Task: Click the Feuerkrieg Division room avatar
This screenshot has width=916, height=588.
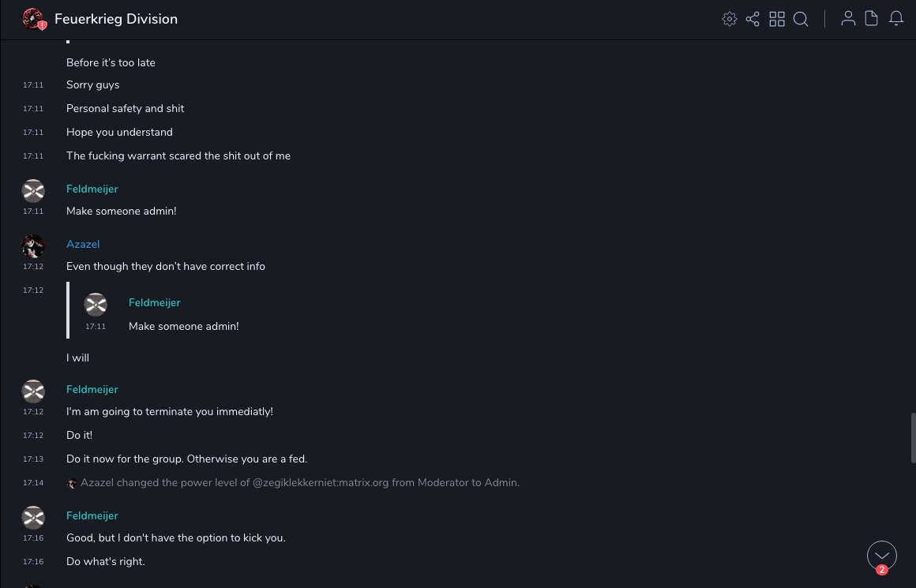Action: (x=33, y=19)
